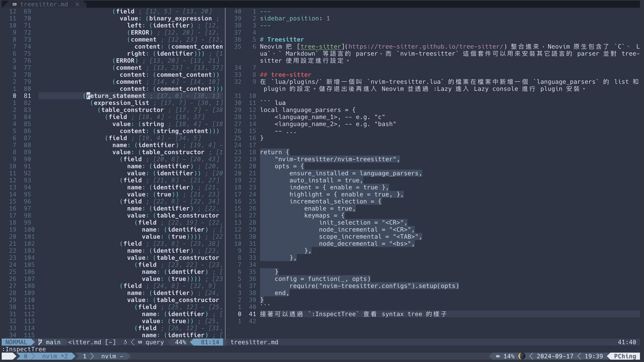Click the 19:39 clock in tmux bar
The image size is (644, 362).
tap(594, 356)
